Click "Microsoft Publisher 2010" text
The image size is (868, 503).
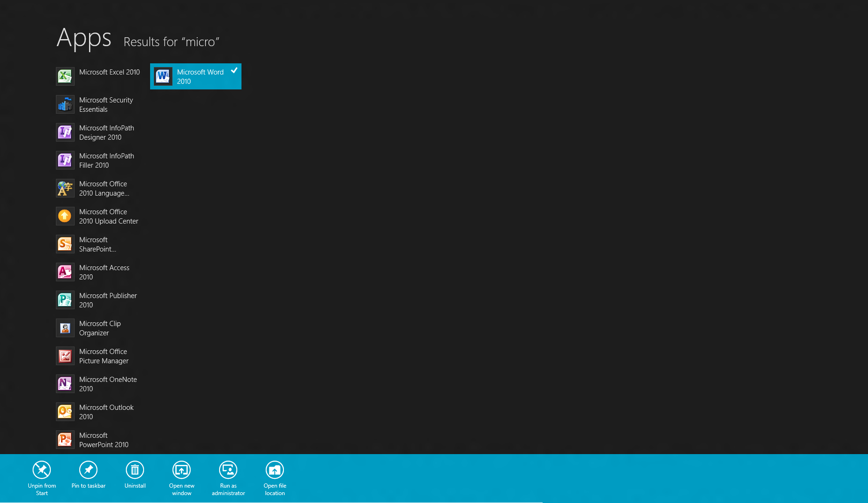point(108,300)
